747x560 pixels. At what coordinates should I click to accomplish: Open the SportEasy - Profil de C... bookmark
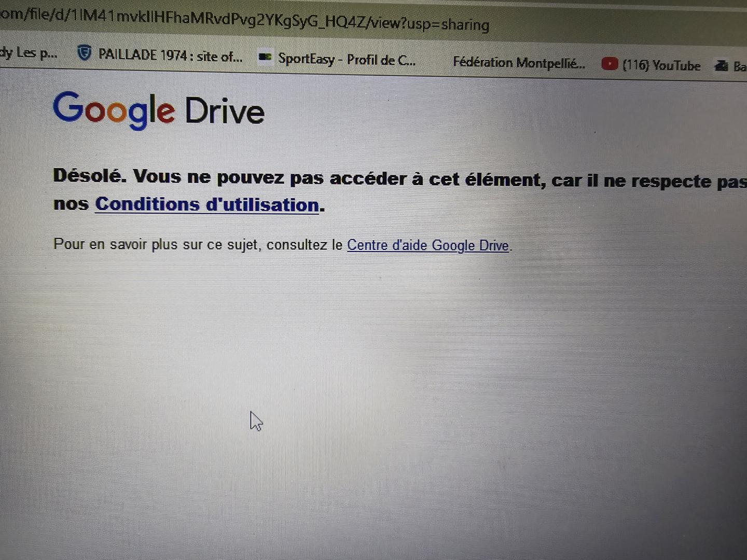pyautogui.click(x=347, y=59)
